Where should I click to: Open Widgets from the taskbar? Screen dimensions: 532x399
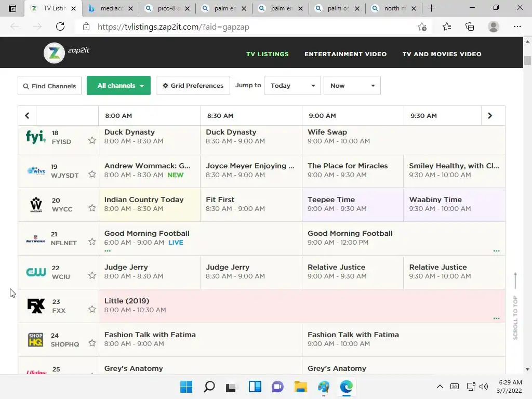[255, 387]
